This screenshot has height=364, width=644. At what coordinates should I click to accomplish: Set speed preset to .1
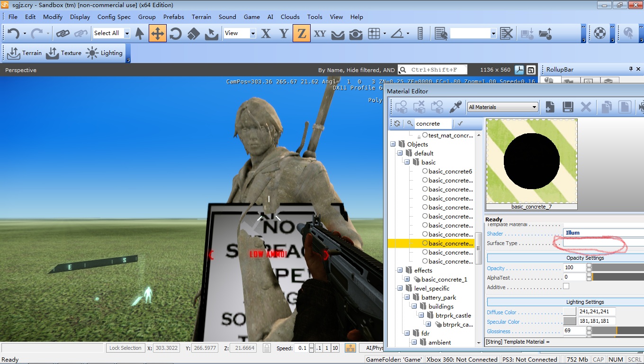click(x=319, y=348)
